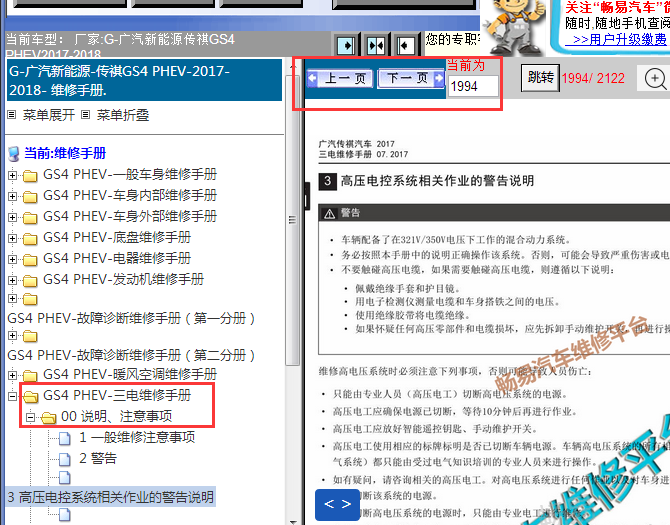Click the blue code-view < > button
The height and width of the screenshot is (525, 670).
click(337, 504)
